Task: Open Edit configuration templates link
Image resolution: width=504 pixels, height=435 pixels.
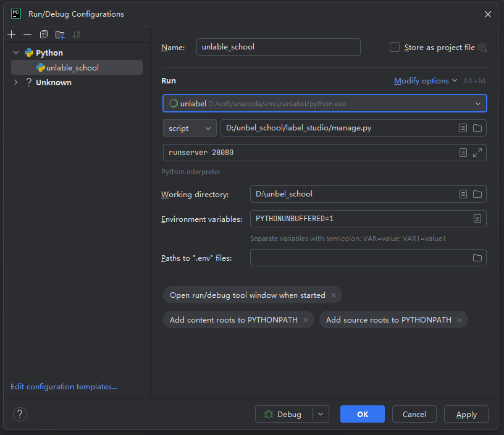Action: tap(64, 386)
